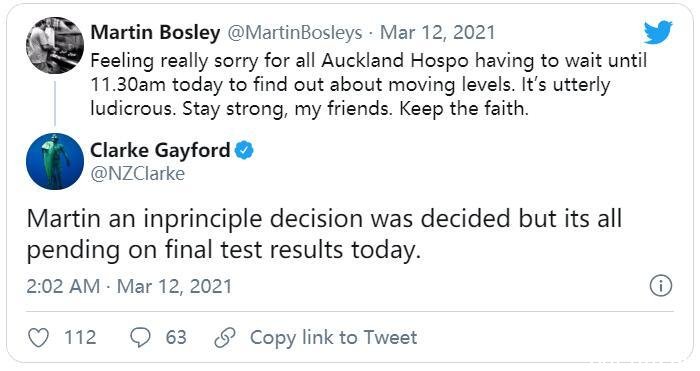The height and width of the screenshot is (371, 700).
Task: Like the tweet with the heart icon
Action: click(x=38, y=338)
